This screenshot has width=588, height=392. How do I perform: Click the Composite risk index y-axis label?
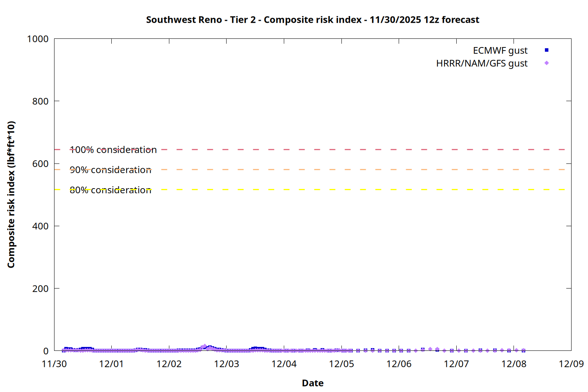(11, 194)
